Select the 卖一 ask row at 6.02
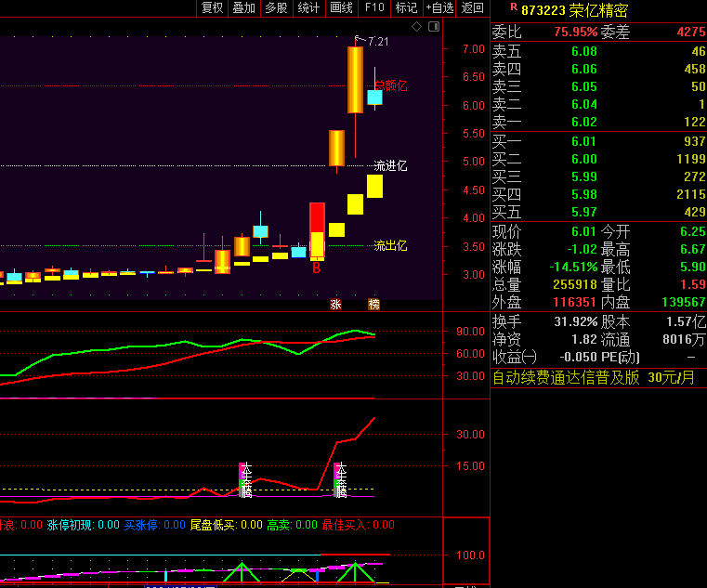Screen dimensions: 707x588 point(598,122)
